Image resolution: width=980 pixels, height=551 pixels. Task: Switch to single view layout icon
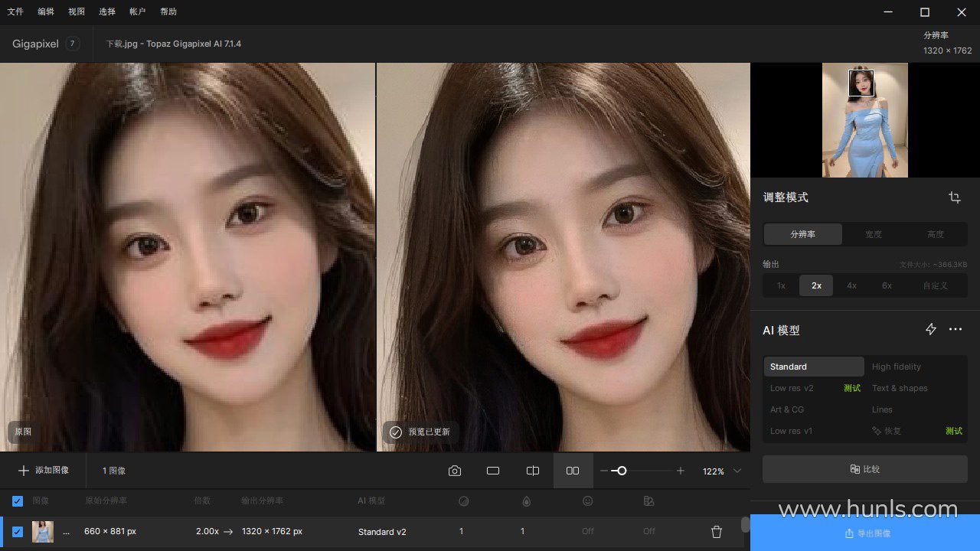tap(493, 471)
